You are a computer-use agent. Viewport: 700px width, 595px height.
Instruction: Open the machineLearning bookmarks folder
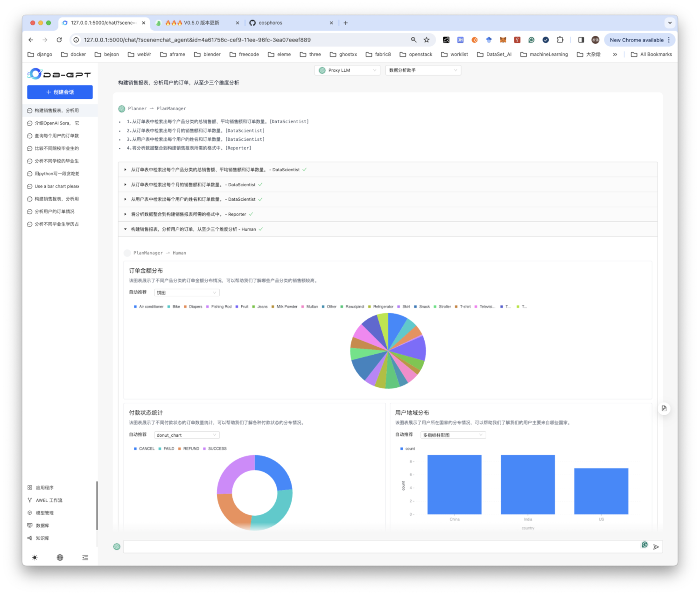click(544, 54)
